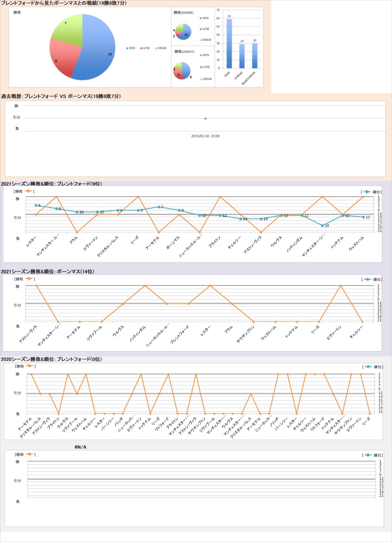Select the rank marker labeled 13 at ウェストハム
This screenshot has height=542, width=392.
click(363, 217)
